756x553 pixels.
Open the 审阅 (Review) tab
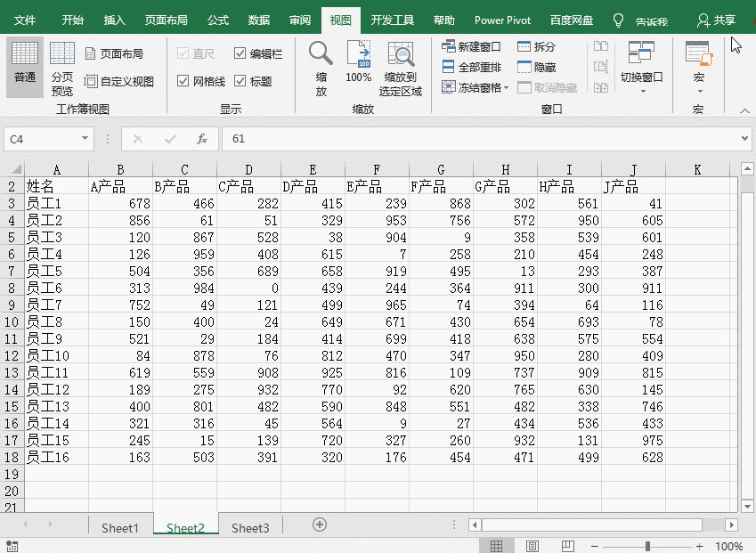point(300,20)
